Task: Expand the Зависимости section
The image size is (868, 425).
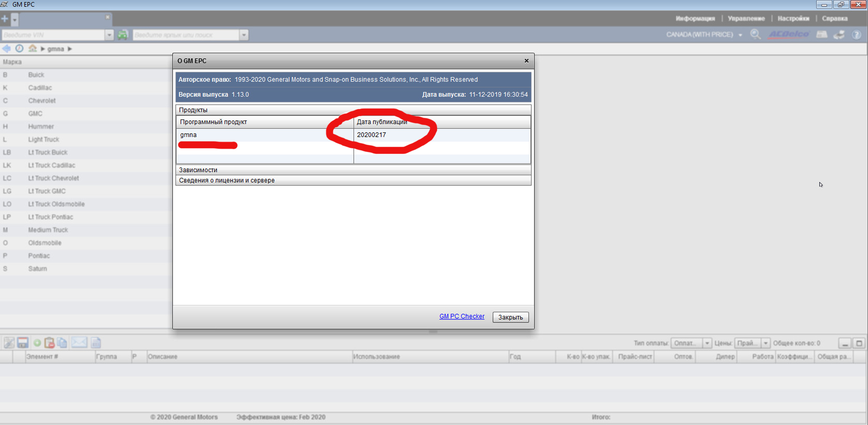Action: 353,170
